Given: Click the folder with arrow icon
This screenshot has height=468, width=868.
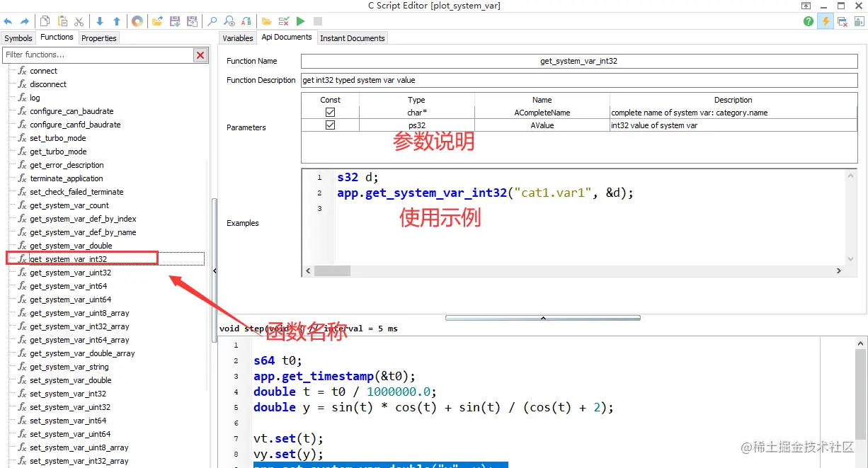Looking at the screenshot, I should (x=158, y=21).
